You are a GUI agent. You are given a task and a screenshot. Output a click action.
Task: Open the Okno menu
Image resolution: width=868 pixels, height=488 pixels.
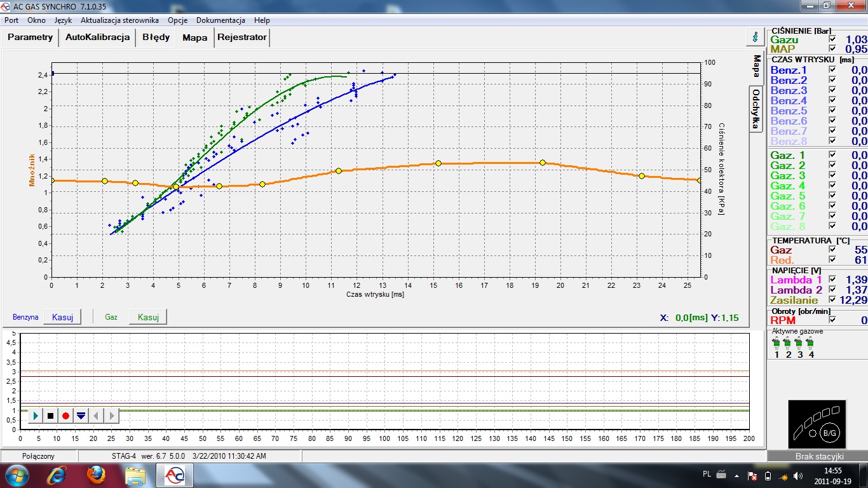(x=36, y=20)
